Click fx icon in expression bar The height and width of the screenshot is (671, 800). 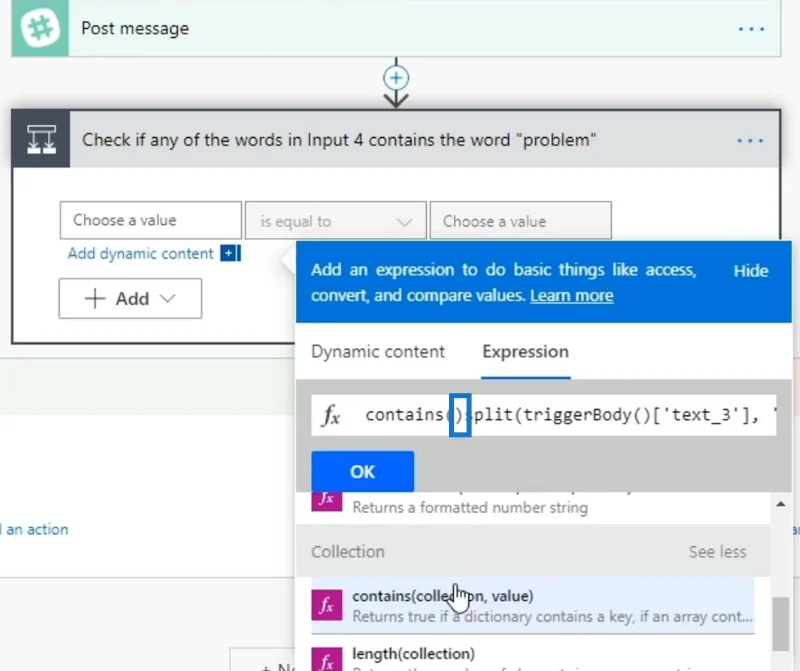tap(331, 415)
